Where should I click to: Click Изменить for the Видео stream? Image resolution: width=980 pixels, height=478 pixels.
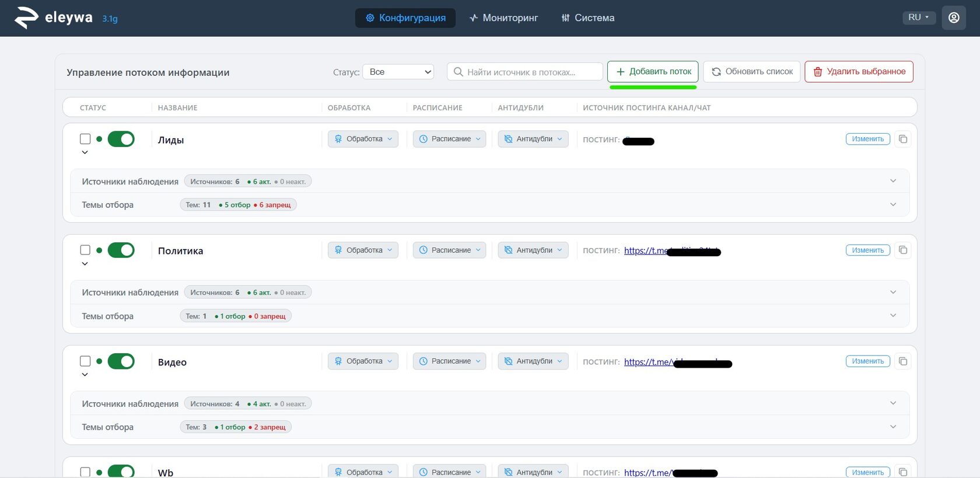[868, 361]
